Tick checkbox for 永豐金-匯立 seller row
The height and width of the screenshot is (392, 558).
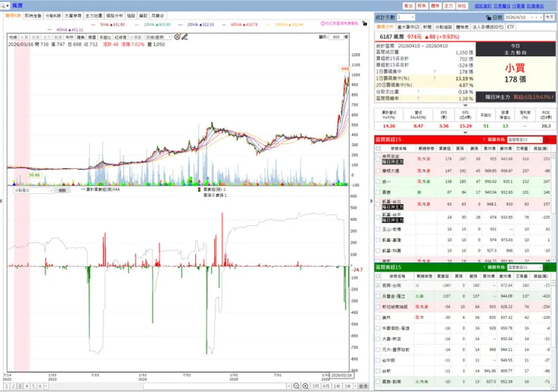(x=378, y=296)
